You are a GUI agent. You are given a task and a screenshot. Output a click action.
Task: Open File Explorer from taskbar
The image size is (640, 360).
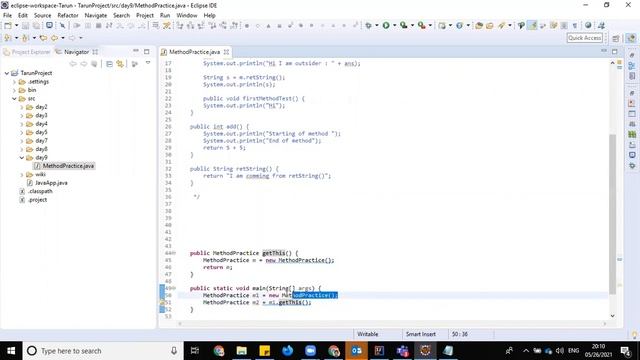pyautogui.click(x=242, y=351)
